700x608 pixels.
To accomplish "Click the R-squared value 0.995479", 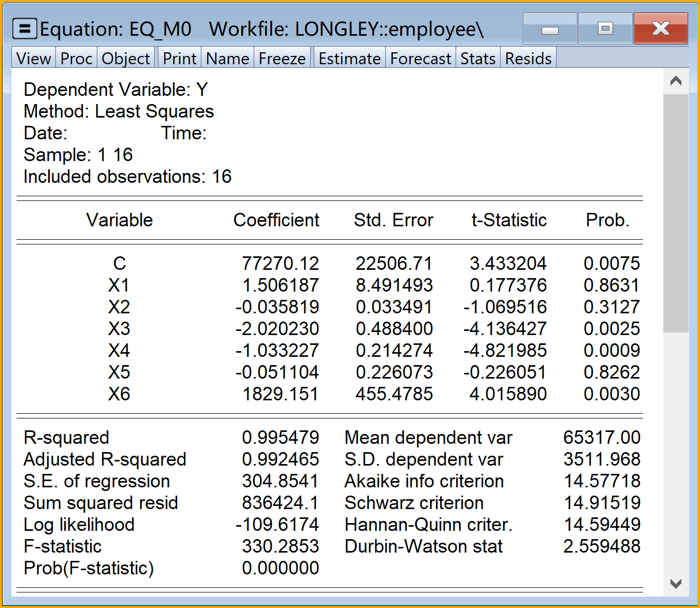I will [280, 438].
